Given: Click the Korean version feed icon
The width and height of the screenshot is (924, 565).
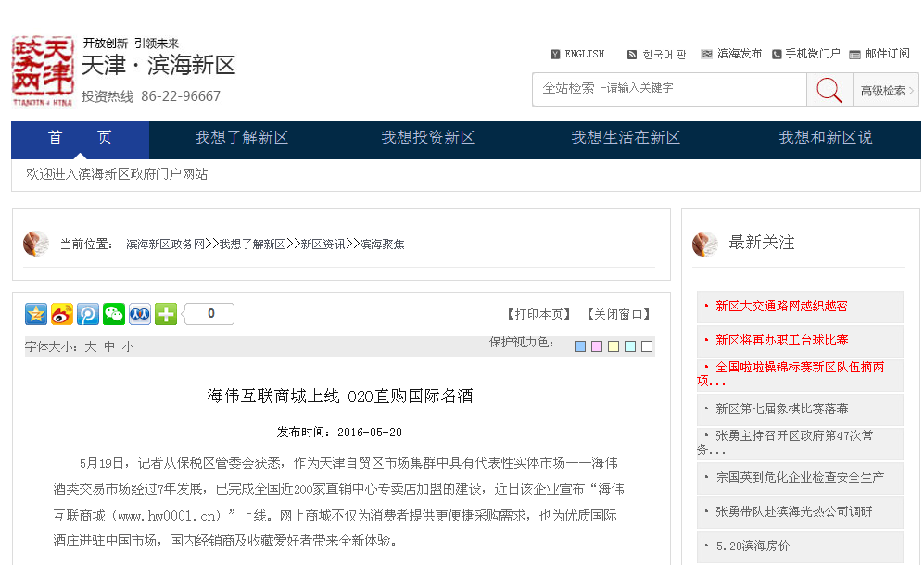Looking at the screenshot, I should point(632,55).
